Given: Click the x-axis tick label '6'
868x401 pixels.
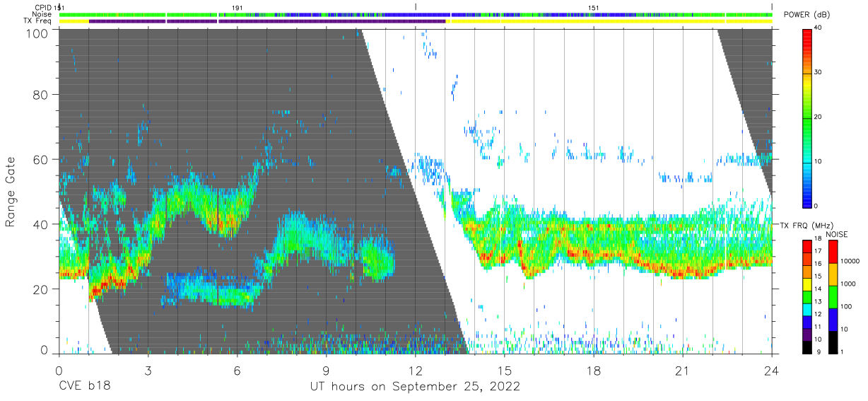Looking at the screenshot, I should point(237,370).
